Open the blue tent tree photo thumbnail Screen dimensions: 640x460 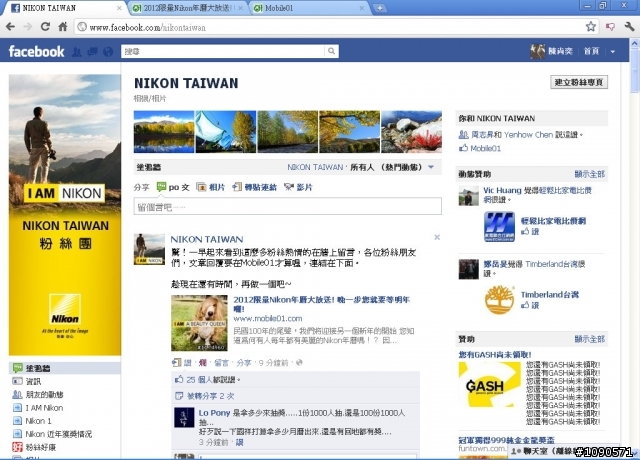point(226,132)
